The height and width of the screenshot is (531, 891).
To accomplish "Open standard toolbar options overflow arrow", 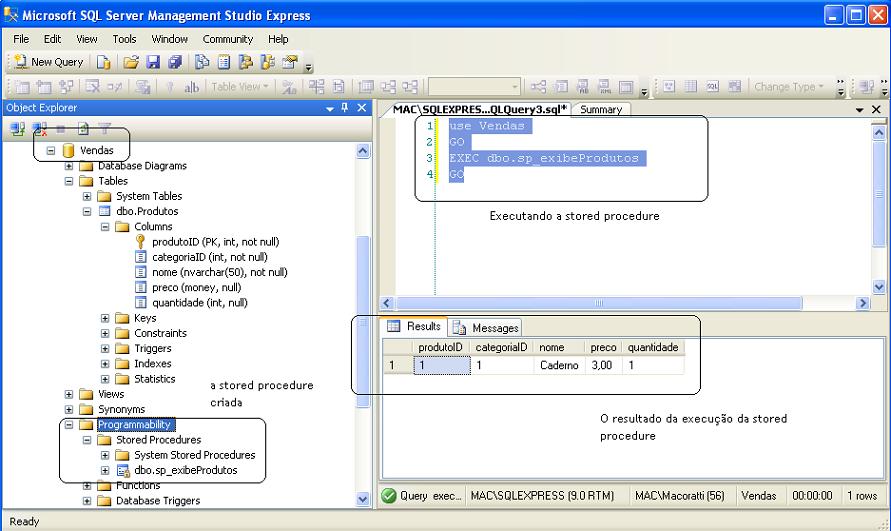I will 309,67.
